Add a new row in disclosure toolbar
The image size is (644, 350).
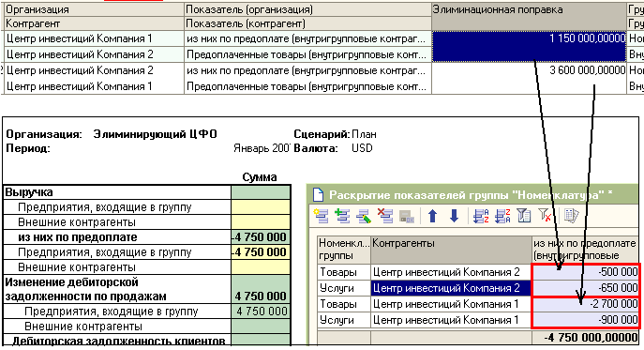[321, 216]
